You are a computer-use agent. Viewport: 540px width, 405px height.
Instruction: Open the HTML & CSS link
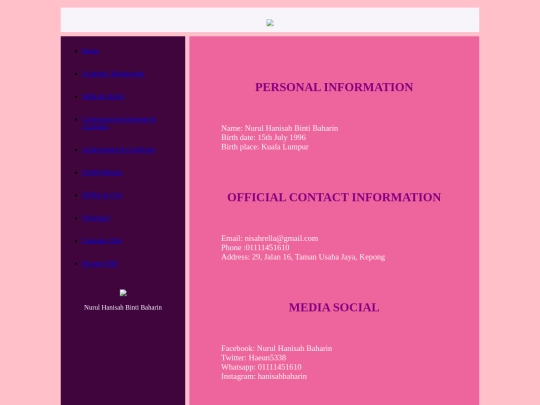[x=102, y=196]
